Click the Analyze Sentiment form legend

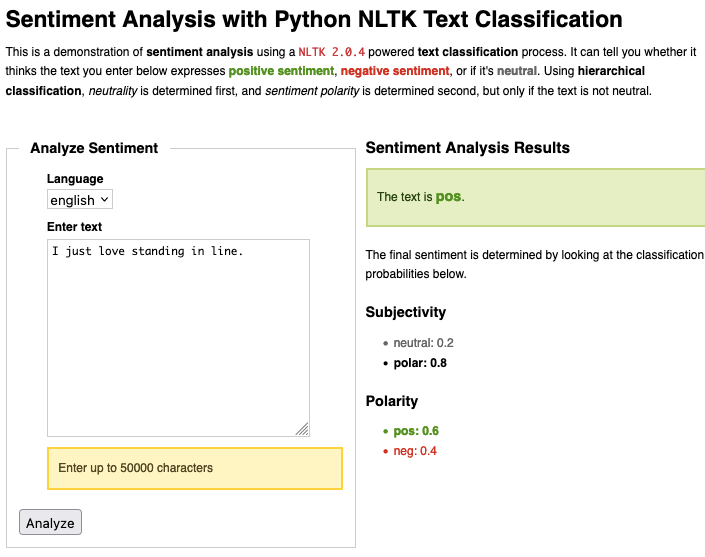click(94, 148)
